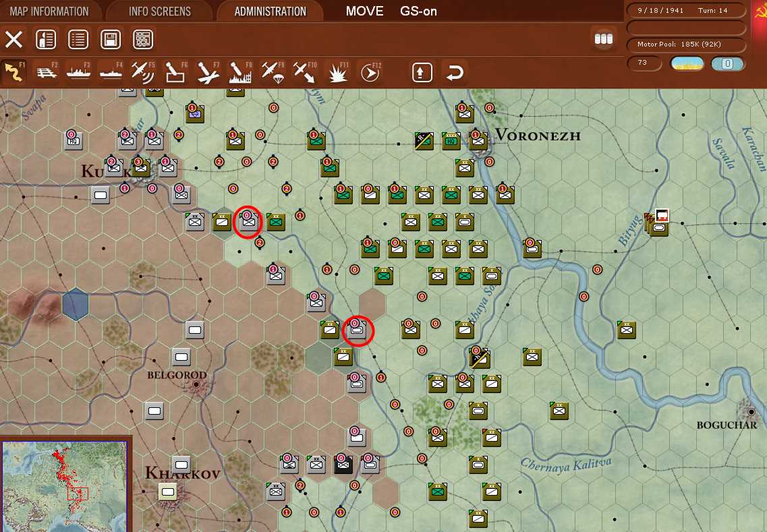Image resolution: width=767 pixels, height=532 pixels.
Task: Click the explosion icon labeled F11
Action: [337, 72]
